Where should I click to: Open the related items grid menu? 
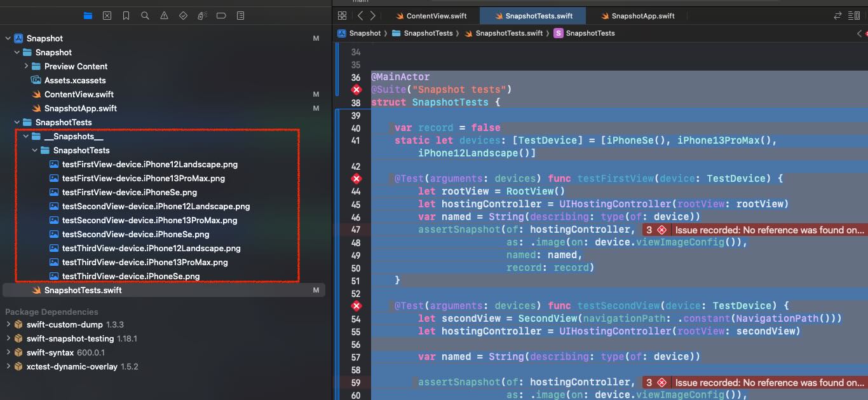(x=342, y=16)
